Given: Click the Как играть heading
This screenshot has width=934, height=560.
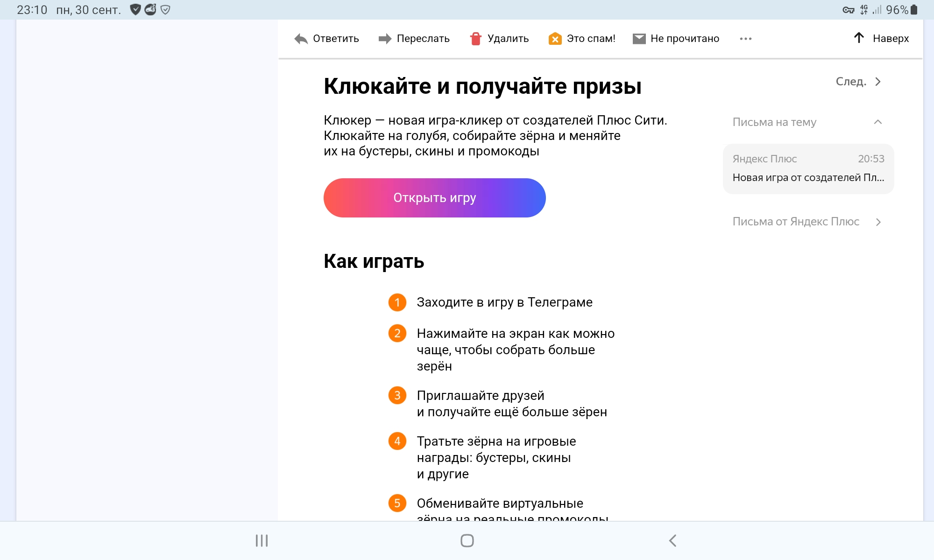Looking at the screenshot, I should tap(374, 261).
